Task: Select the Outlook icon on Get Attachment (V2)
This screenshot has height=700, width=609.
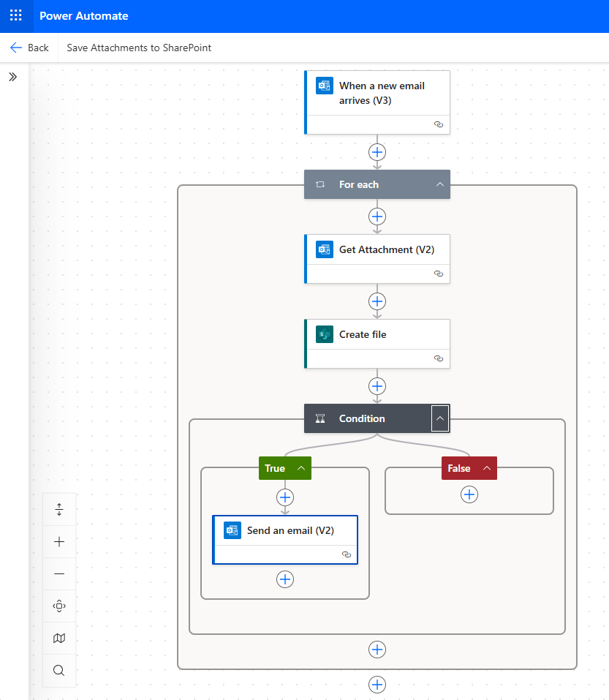Action: tap(324, 249)
